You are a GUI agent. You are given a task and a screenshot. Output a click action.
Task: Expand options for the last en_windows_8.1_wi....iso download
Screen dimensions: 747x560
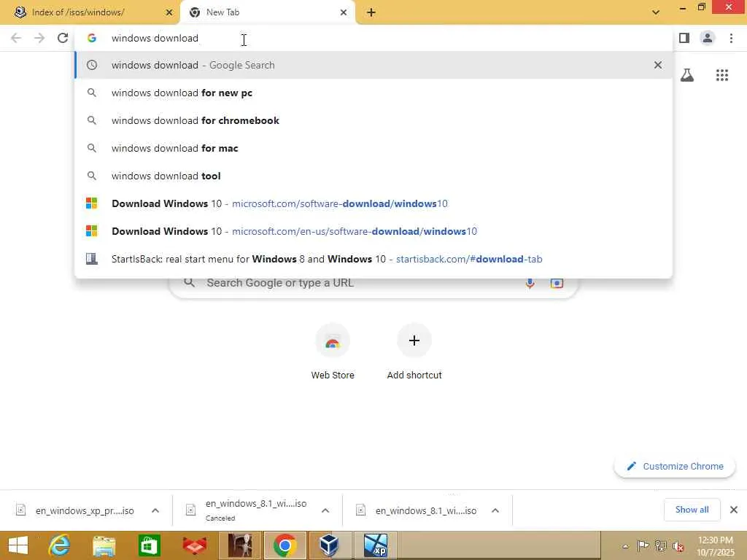pos(495,510)
